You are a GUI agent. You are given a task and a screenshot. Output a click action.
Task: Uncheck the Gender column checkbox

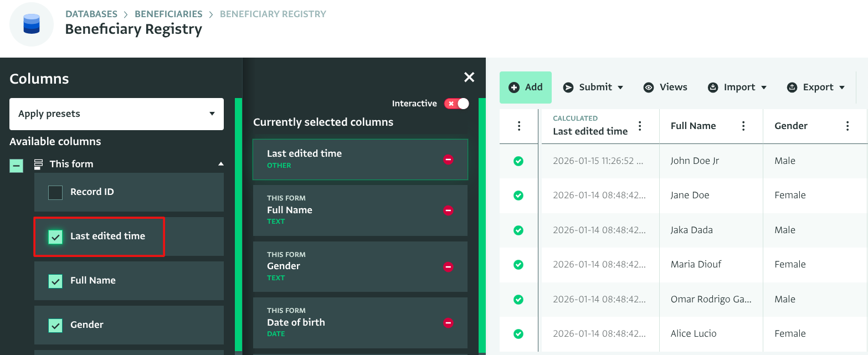(55, 325)
